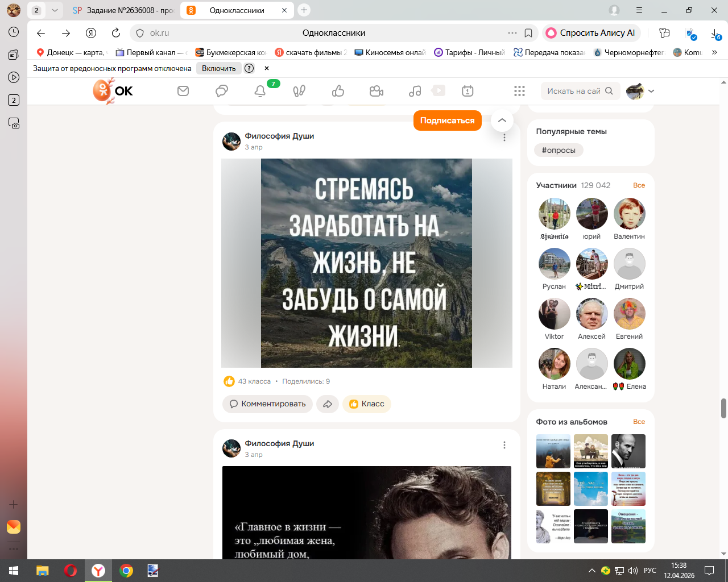
Task: Share the post with share arrow button
Action: click(x=328, y=404)
